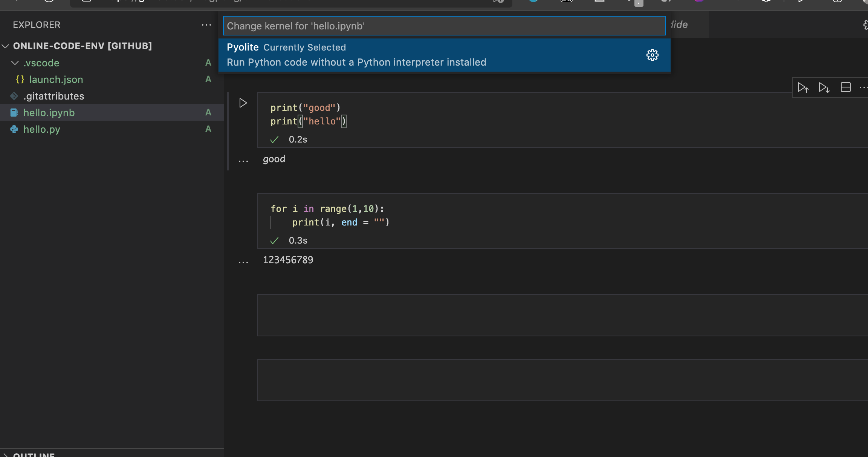Click gear icon on Pyolite kernel
Viewport: 868px width, 457px height.
pos(652,55)
